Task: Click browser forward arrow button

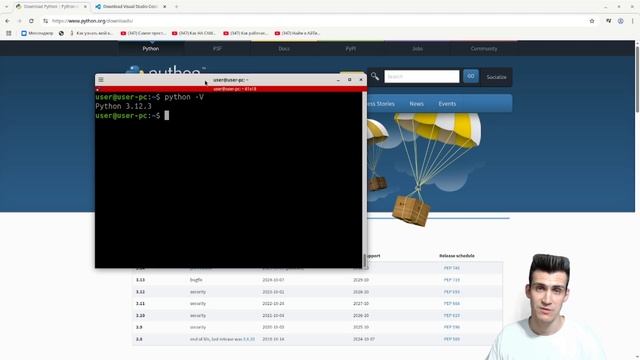Action: (x=19, y=21)
